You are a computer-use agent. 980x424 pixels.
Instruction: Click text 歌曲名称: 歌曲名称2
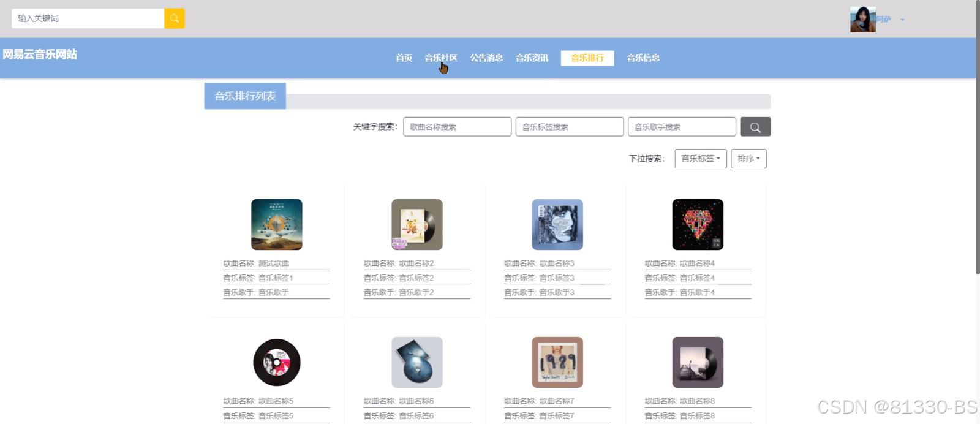(x=399, y=263)
